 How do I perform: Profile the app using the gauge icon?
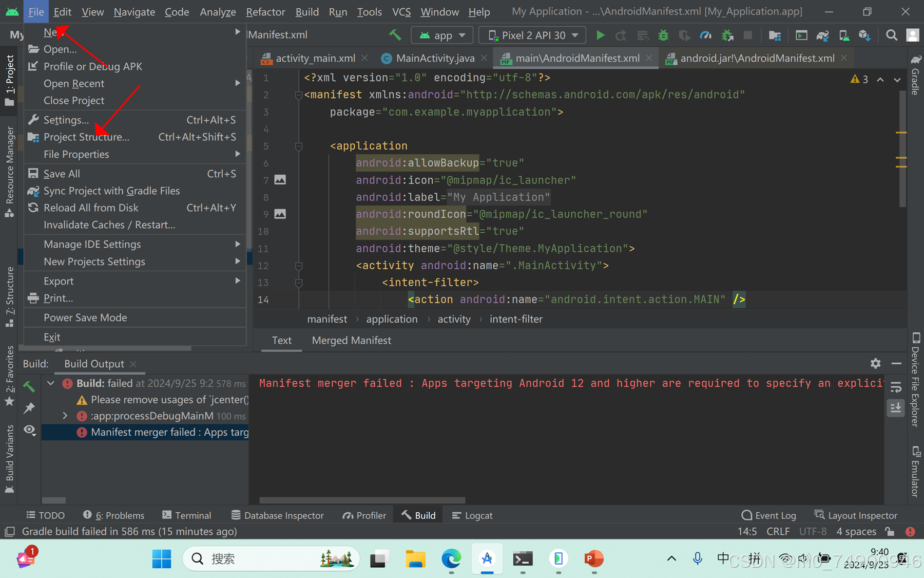(x=706, y=35)
